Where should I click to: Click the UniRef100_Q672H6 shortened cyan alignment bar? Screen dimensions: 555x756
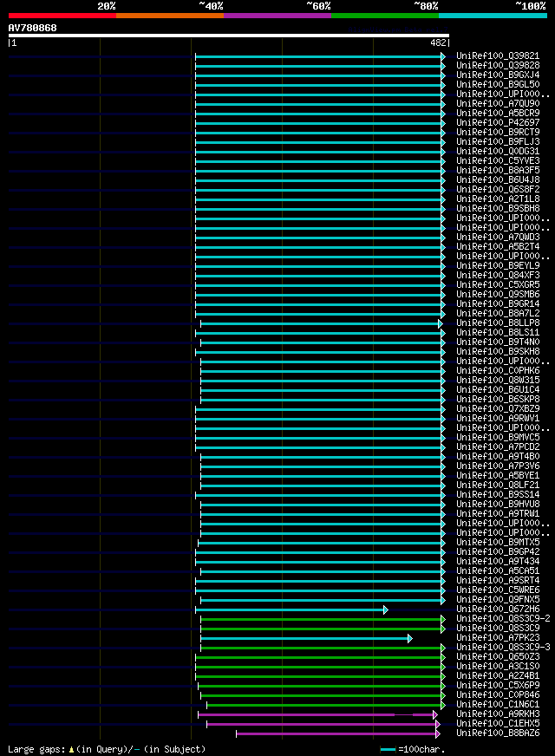pyautogui.click(x=291, y=609)
